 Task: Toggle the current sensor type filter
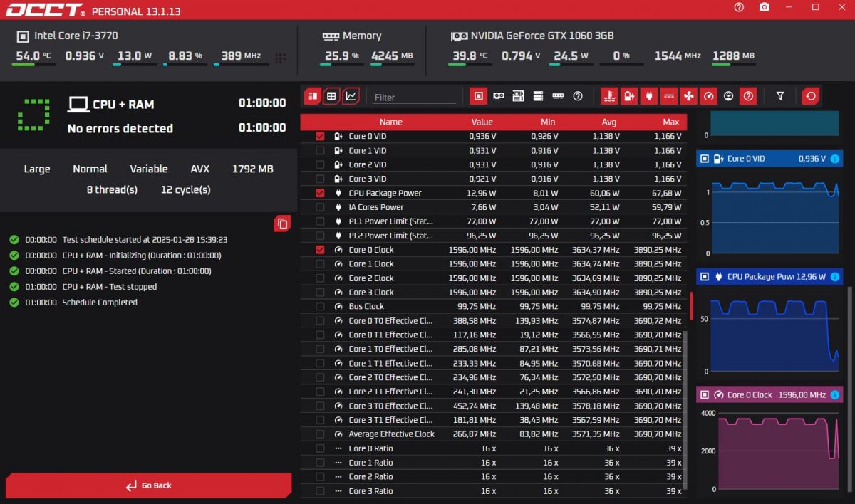tap(668, 96)
